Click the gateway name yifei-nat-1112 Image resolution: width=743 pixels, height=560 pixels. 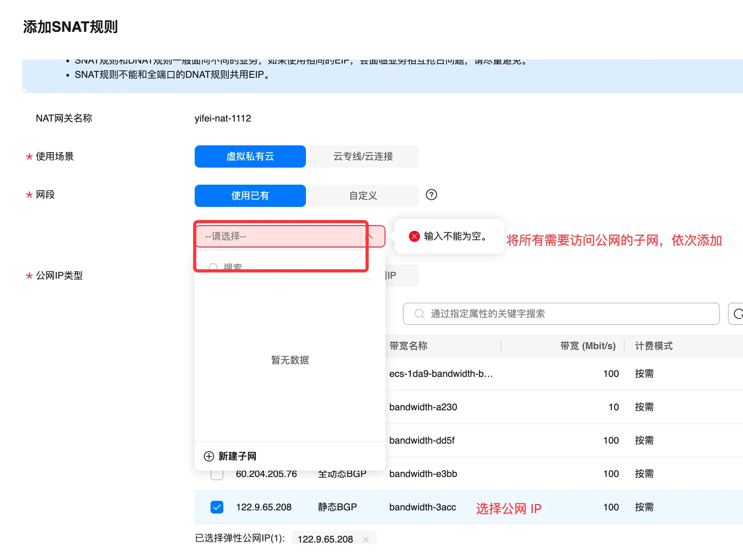click(x=223, y=118)
